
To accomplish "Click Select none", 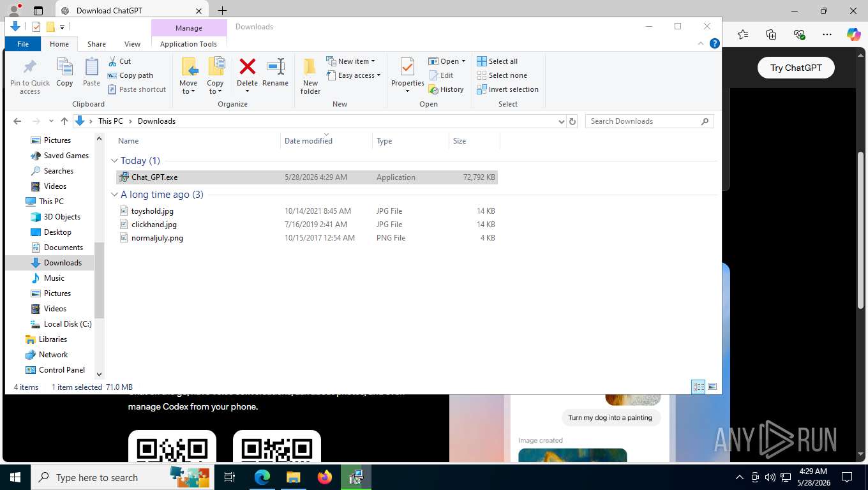I will (x=502, y=75).
